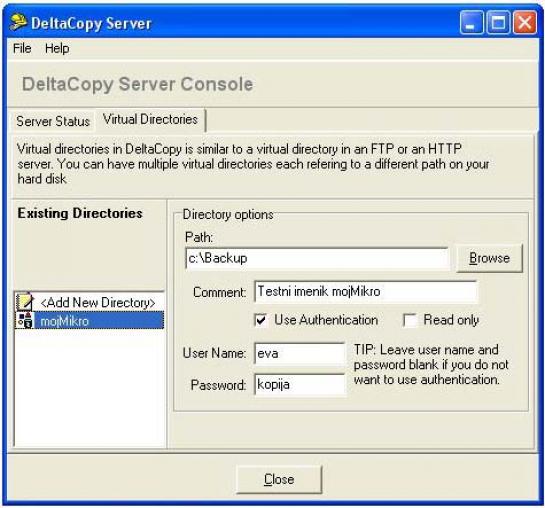Click the Browse button for path
The height and width of the screenshot is (508, 545).
coord(489,258)
